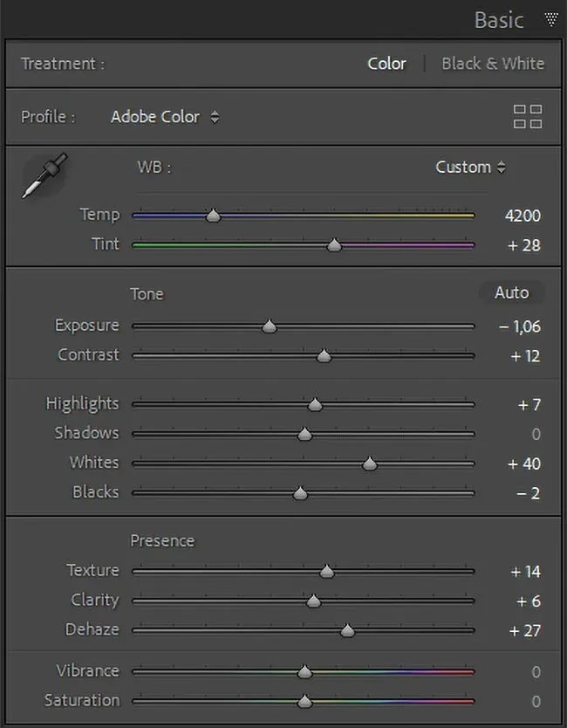Viewport: 567px width, 728px height.
Task: Click the Highlights label
Action: click(82, 403)
